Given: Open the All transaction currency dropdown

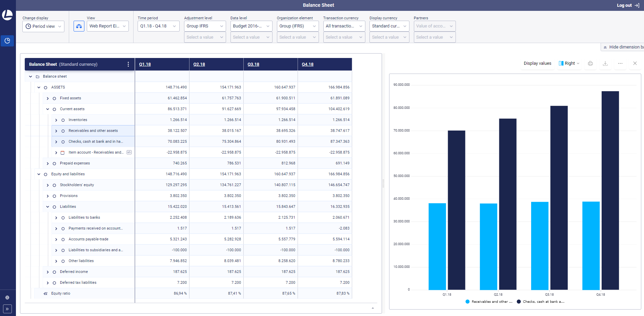Looking at the screenshot, I should (344, 26).
